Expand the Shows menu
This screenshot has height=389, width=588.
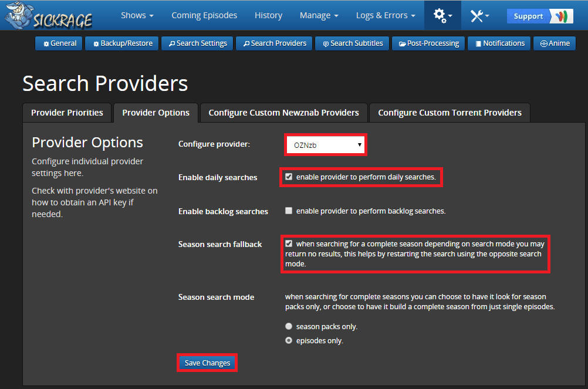point(137,15)
